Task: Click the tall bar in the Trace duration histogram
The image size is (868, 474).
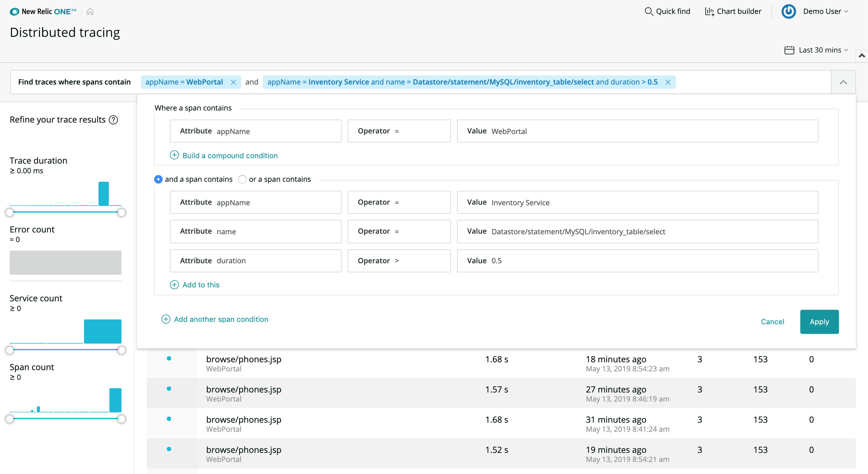Action: click(103, 194)
